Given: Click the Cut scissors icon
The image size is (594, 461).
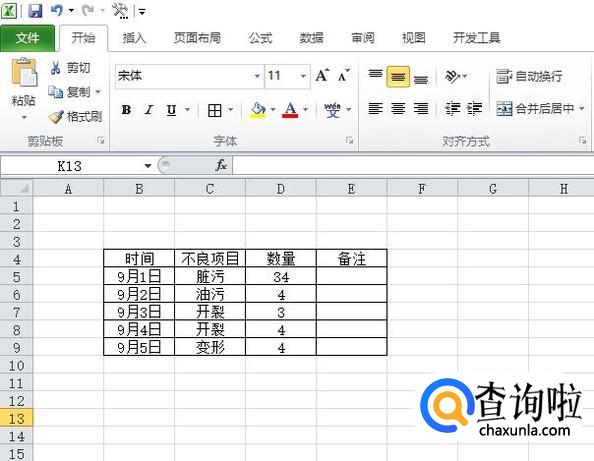Looking at the screenshot, I should click(55, 68).
